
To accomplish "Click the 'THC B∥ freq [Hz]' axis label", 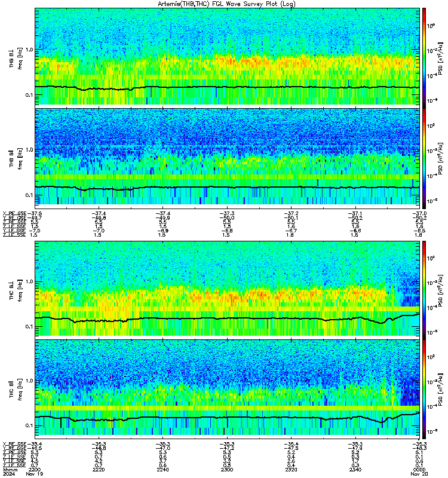I will pyautogui.click(x=16, y=389).
